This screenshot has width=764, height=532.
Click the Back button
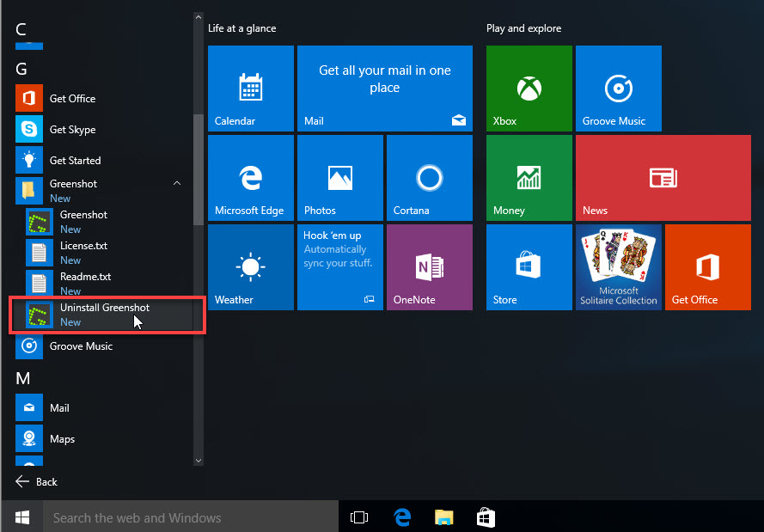tap(37, 482)
